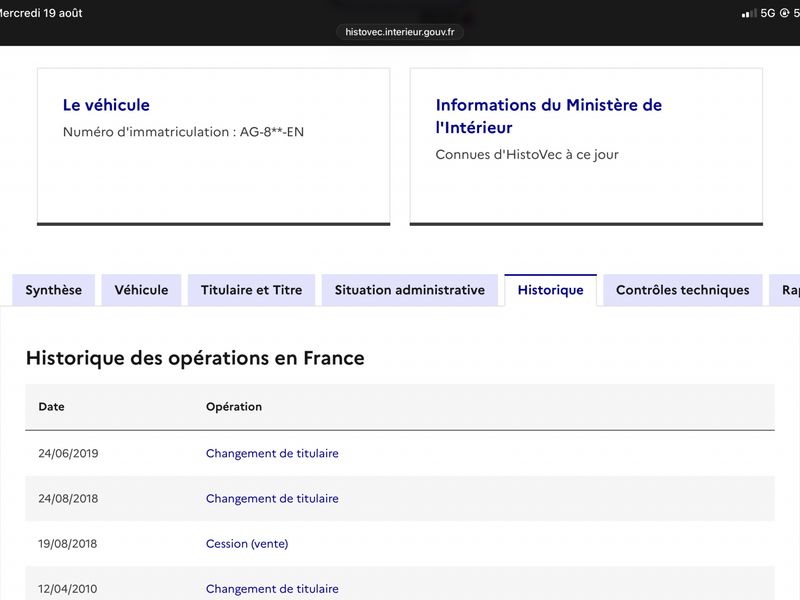
Task: Click 'Connues d'HistoVec à ce jour' text
Action: tap(527, 155)
